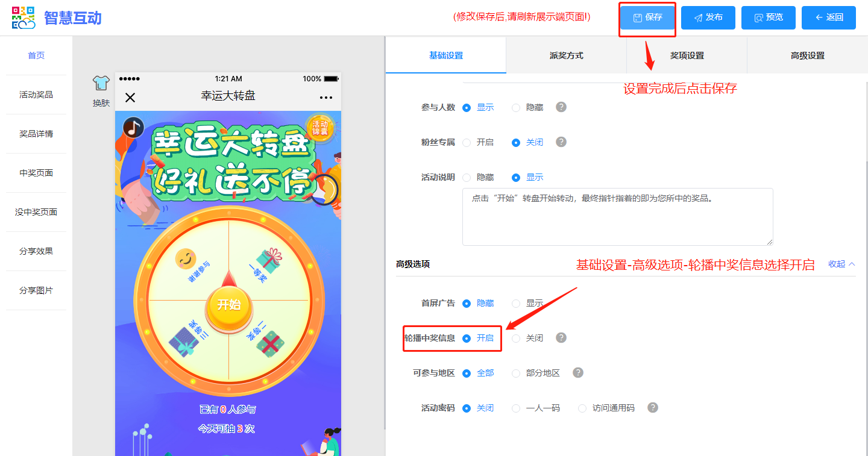Image resolution: width=868 pixels, height=456 pixels.
Task: Collapse 高级选项 using 收起
Action: (x=841, y=264)
